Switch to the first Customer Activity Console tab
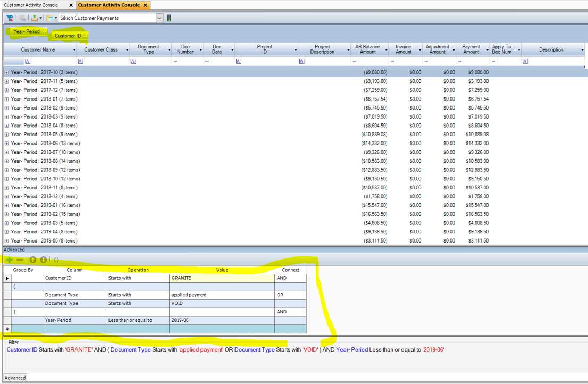Image resolution: width=588 pixels, height=384 pixels. [32, 5]
